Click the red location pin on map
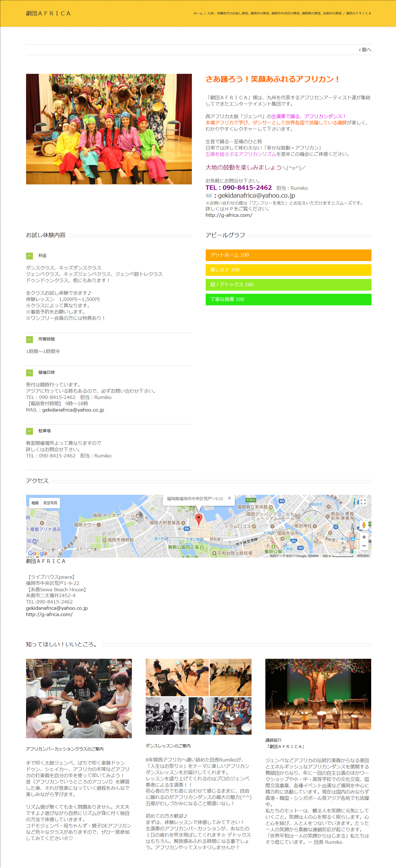The width and height of the screenshot is (396, 868). (199, 519)
